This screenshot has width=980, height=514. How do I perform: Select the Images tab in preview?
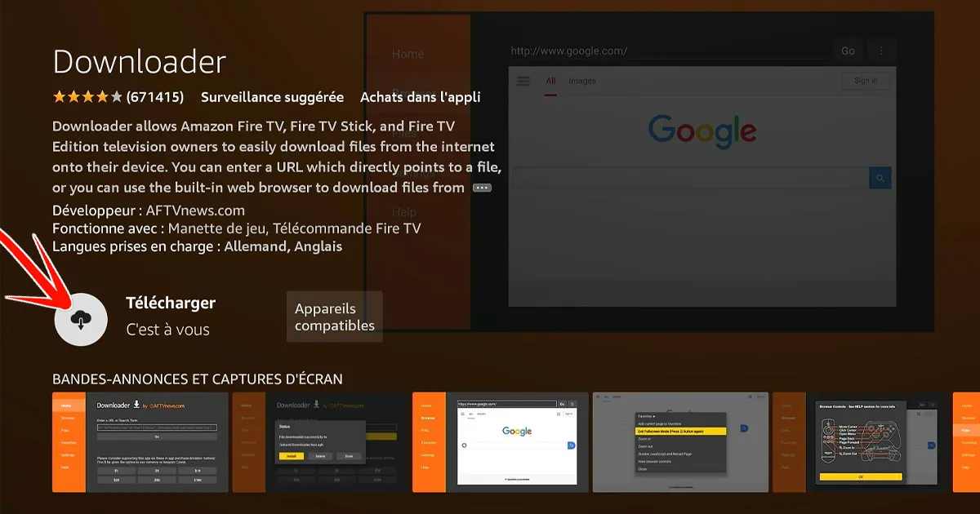pos(582,81)
